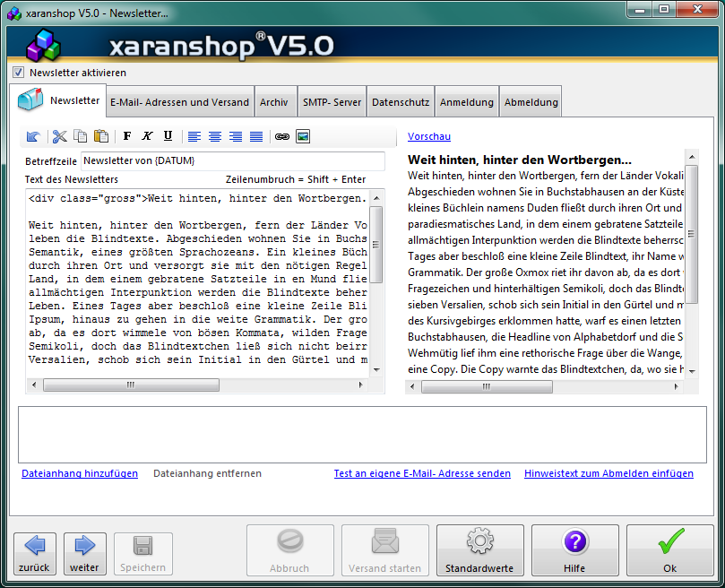Open the SMTP- Server tab
The width and height of the screenshot is (725, 588).
[332, 102]
